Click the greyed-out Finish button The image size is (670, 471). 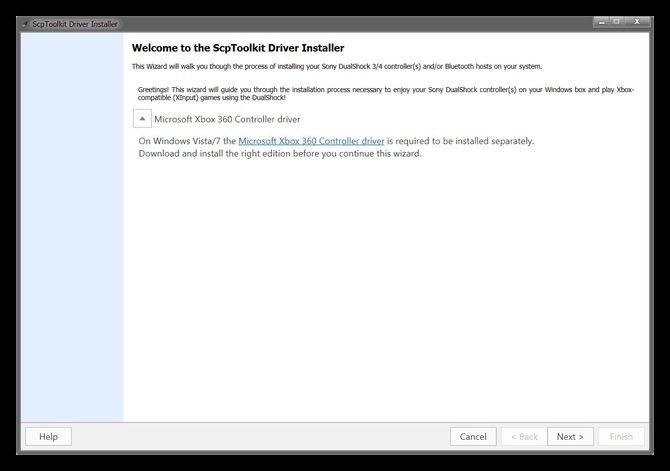(621, 436)
